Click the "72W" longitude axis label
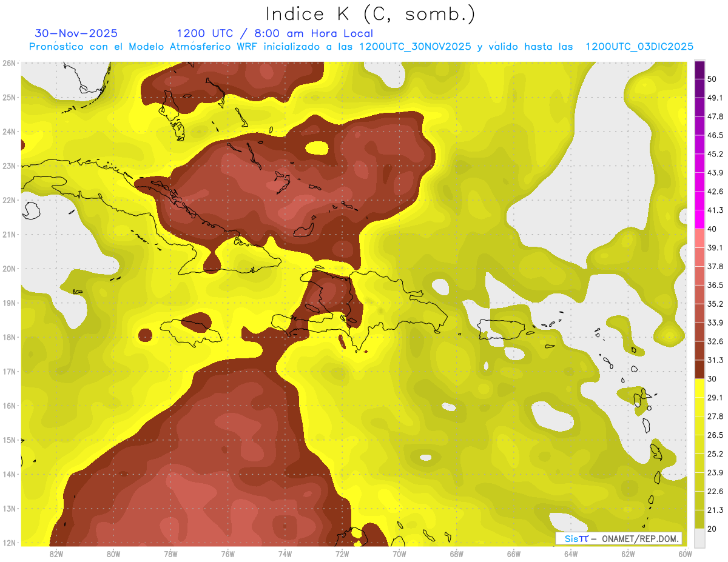 342,554
